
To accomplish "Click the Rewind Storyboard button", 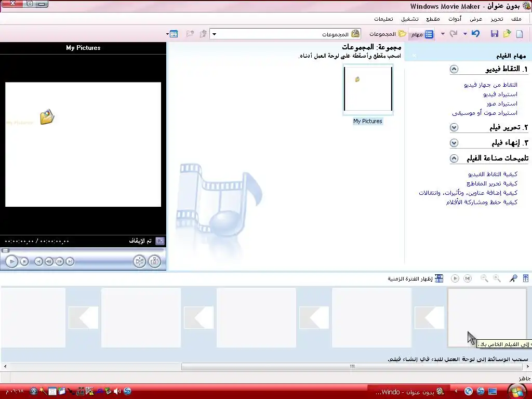I will [x=468, y=279].
